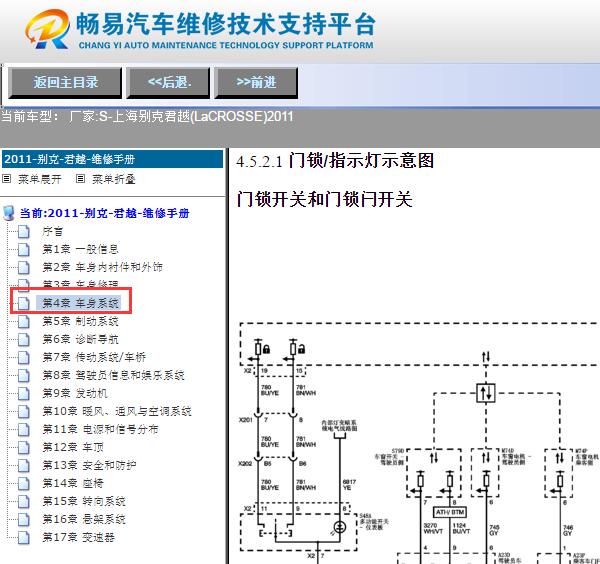Open the 序言 tree entry
Screen dimensions: 600x564
(x=52, y=231)
